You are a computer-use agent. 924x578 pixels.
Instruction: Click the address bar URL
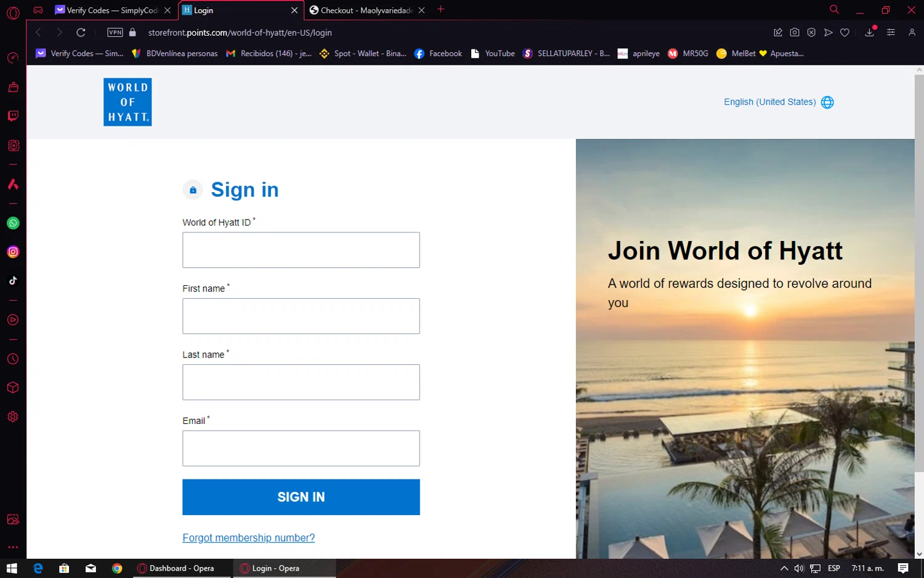[x=240, y=33]
